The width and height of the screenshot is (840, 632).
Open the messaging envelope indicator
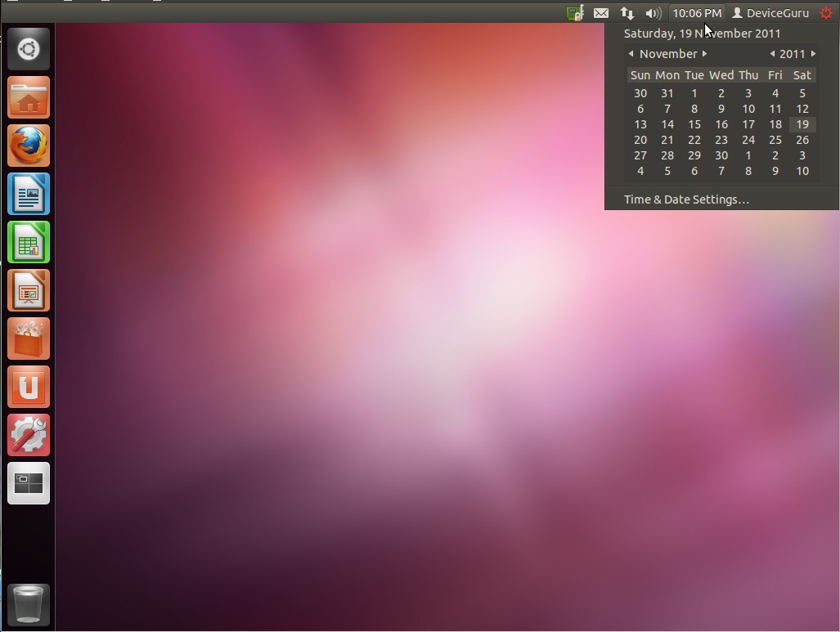coord(601,13)
